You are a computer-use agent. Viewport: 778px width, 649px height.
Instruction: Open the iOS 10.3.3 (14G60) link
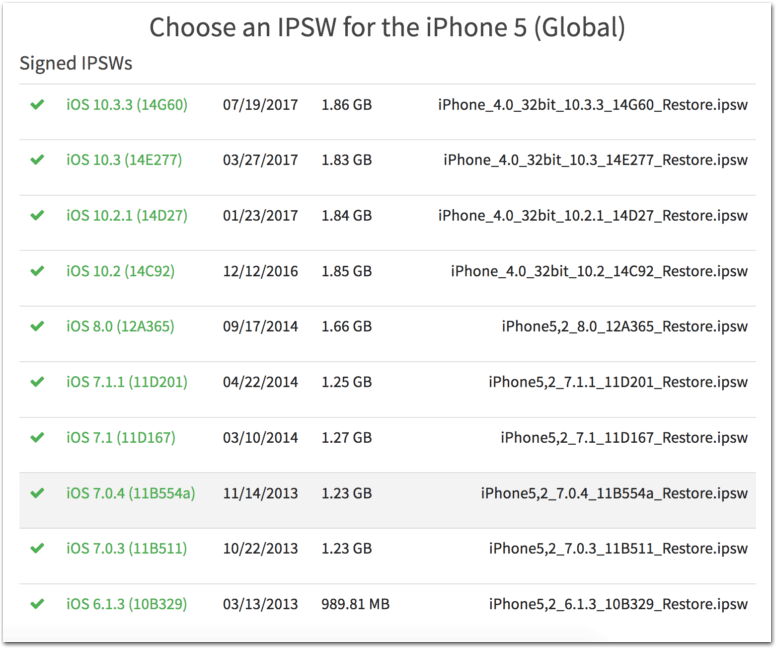click(127, 105)
